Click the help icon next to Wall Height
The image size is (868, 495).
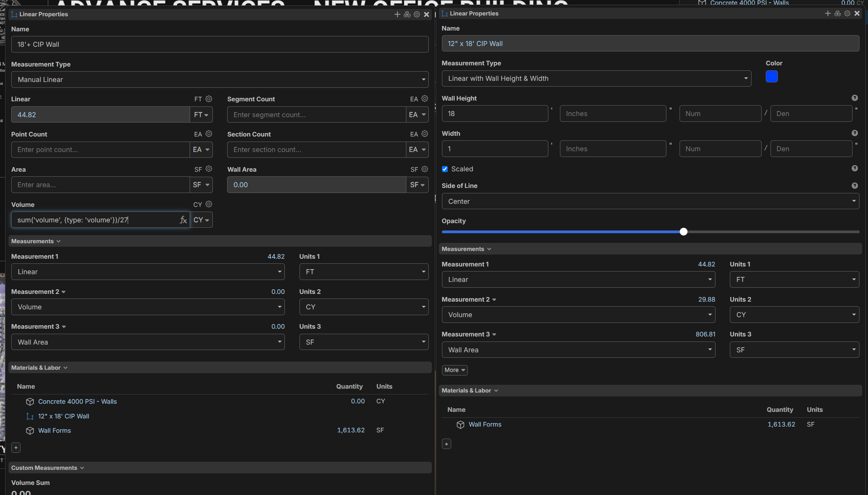855,98
